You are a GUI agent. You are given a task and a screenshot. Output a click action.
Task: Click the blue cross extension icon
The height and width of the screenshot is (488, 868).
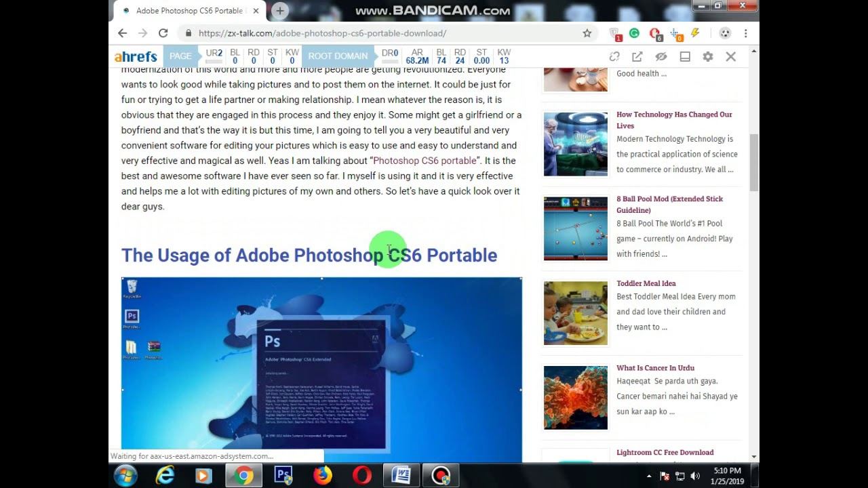coord(675,33)
